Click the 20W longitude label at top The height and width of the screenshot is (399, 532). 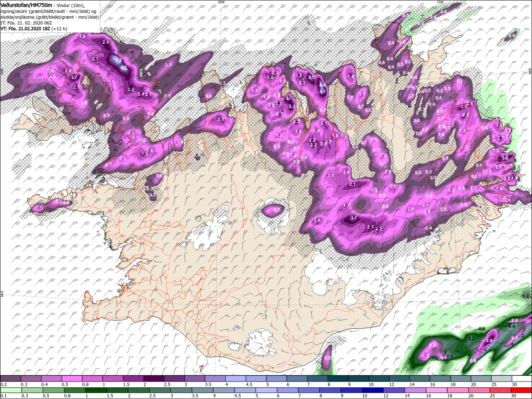221,2
